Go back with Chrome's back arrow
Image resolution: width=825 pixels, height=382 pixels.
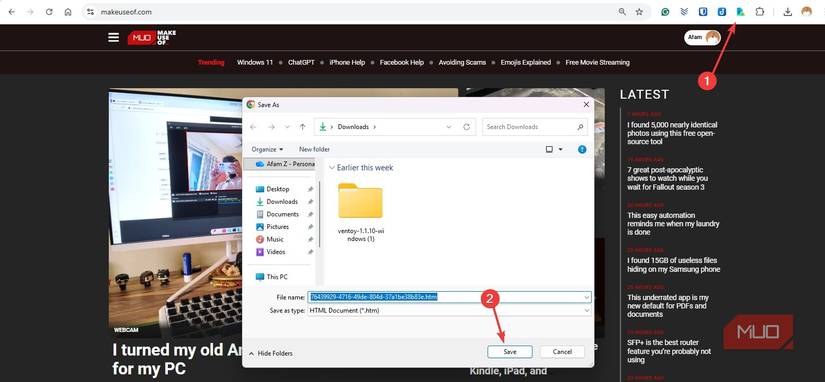click(12, 12)
